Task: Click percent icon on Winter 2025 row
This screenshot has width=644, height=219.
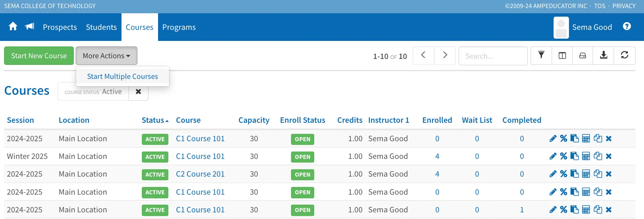Action: click(x=563, y=156)
